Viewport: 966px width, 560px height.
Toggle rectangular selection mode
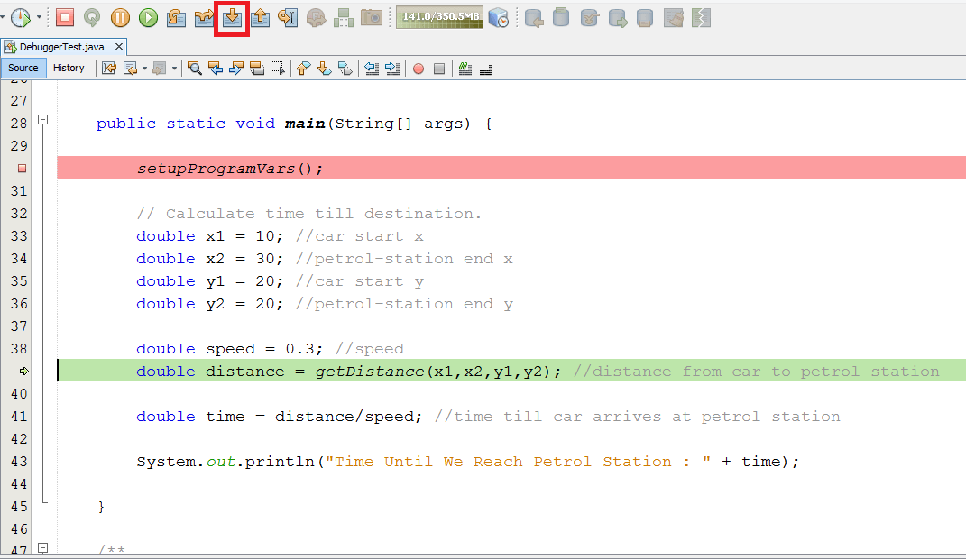[x=278, y=69]
